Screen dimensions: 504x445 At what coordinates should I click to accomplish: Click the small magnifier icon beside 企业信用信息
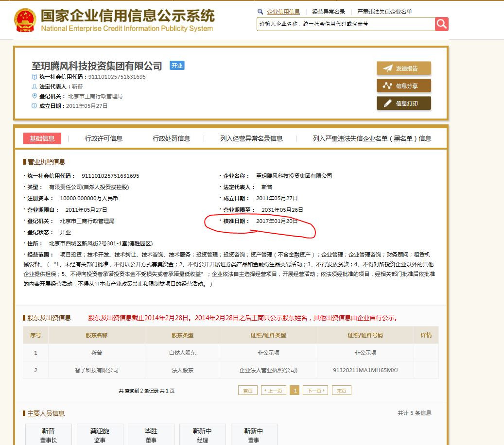point(260,12)
